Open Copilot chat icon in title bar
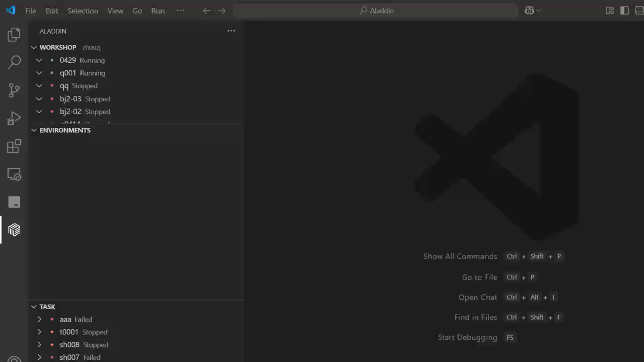 [x=529, y=11]
